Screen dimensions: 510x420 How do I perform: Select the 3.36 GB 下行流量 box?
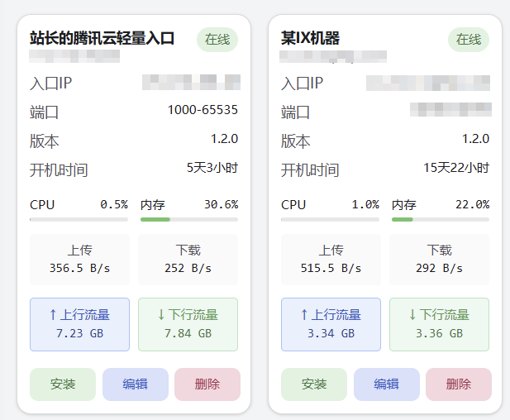(439, 324)
